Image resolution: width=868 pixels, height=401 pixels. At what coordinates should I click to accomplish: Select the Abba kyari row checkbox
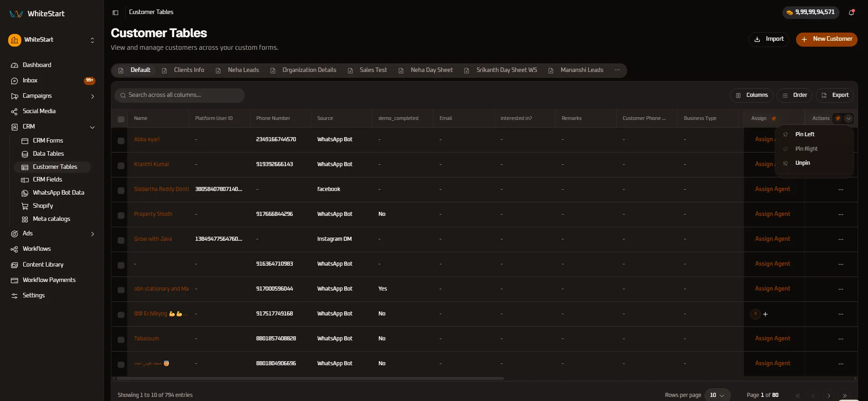click(121, 140)
